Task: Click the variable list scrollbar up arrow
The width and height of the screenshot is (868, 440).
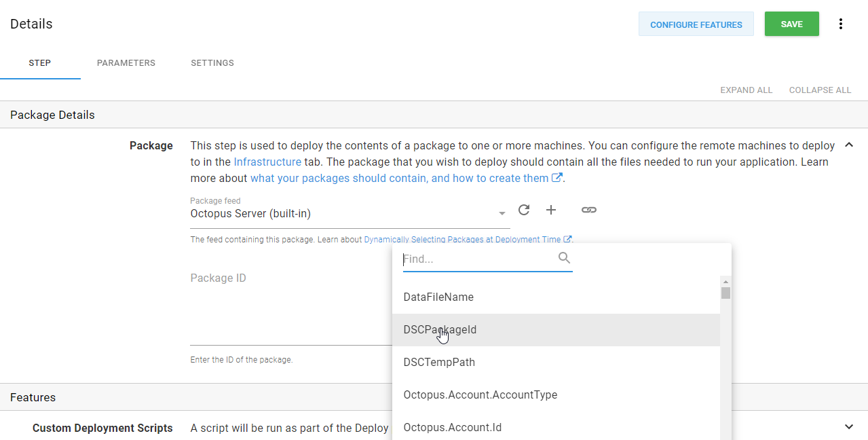Action: click(725, 282)
